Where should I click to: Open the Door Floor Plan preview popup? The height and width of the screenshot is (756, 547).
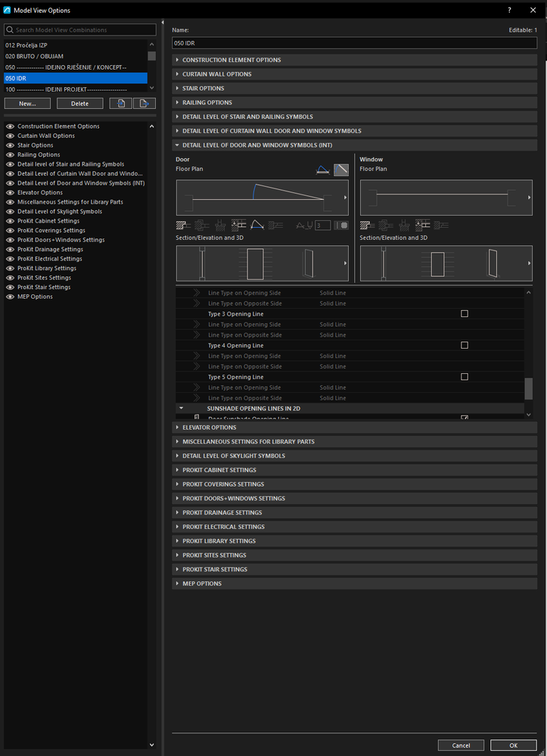(x=345, y=198)
